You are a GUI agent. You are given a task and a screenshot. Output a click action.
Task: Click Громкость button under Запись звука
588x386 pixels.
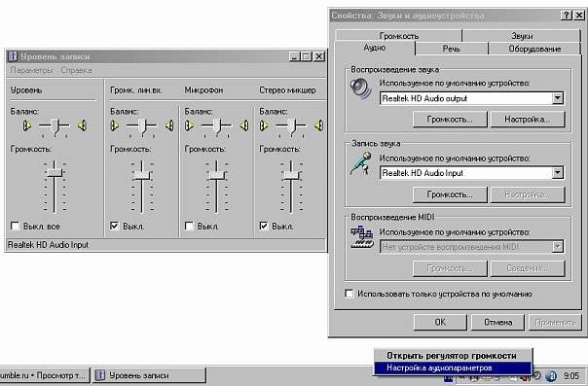pos(450,194)
